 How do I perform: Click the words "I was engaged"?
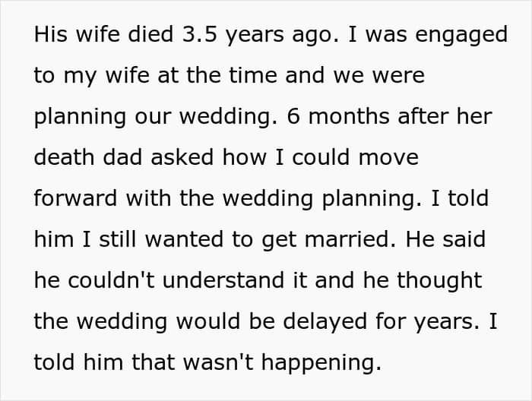428,35
